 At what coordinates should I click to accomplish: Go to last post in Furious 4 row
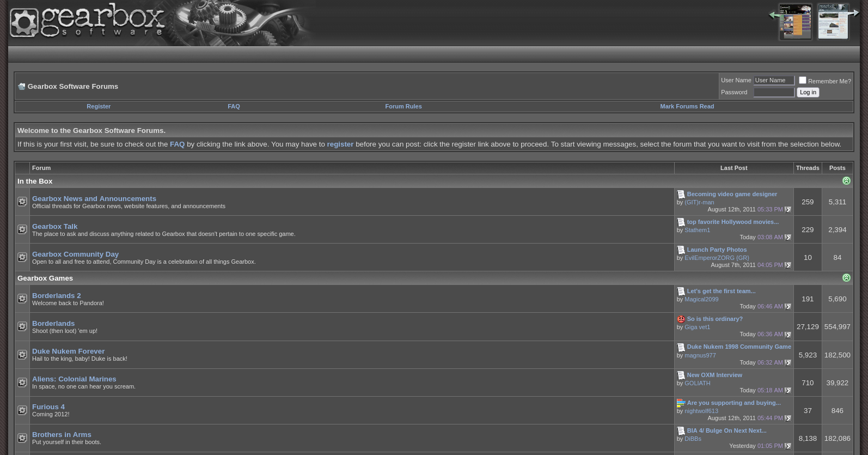point(788,418)
